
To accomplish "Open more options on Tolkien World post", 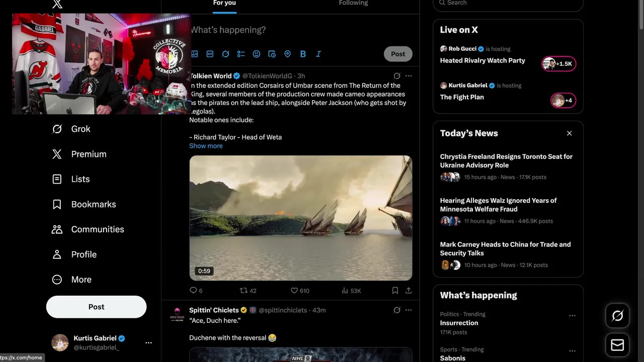I will [409, 76].
